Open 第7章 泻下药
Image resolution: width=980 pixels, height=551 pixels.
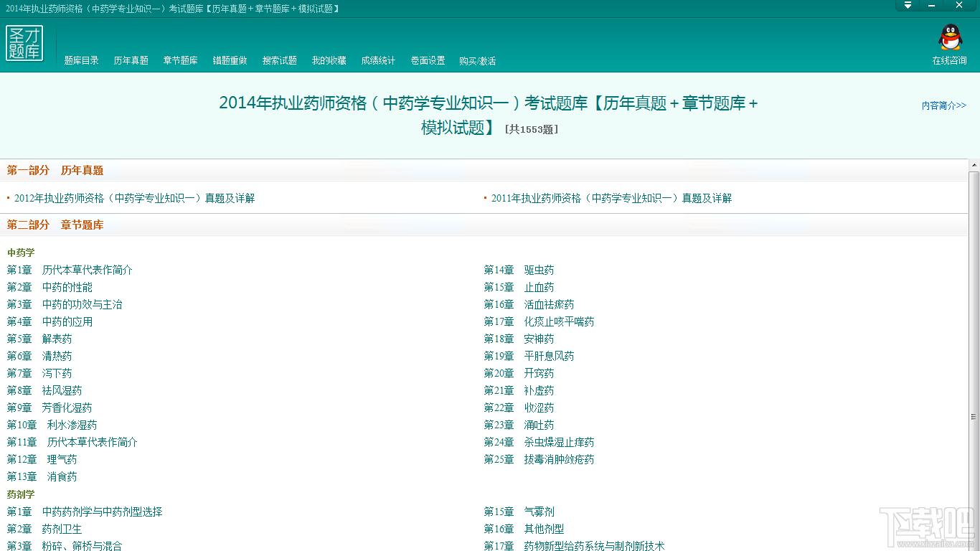[39, 373]
